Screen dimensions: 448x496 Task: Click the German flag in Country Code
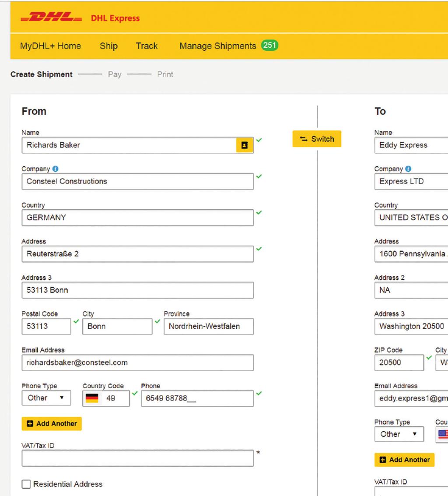tap(92, 398)
